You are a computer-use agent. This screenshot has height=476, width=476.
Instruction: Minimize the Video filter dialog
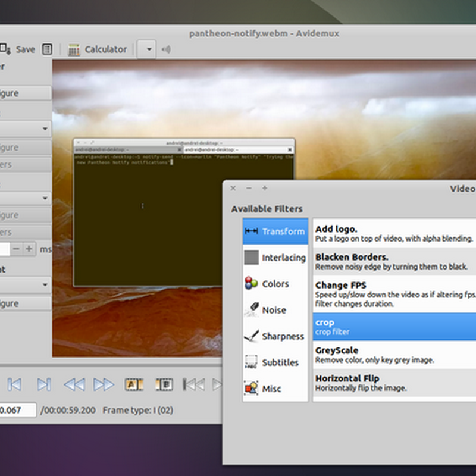coord(249,188)
